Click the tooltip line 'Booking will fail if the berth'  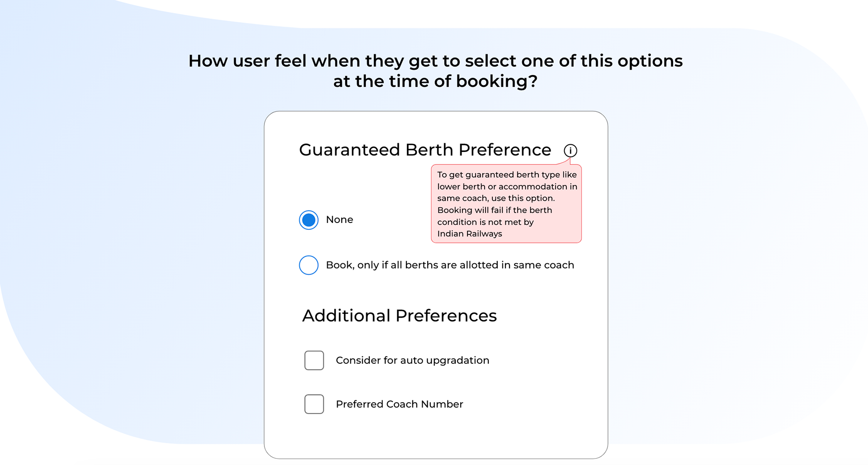[495, 210]
